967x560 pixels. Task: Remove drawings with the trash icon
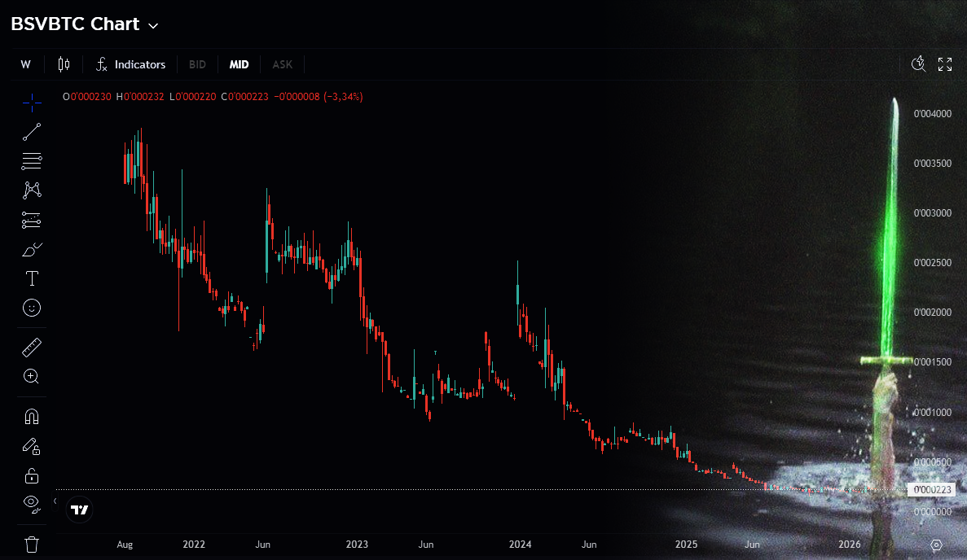coord(32,545)
